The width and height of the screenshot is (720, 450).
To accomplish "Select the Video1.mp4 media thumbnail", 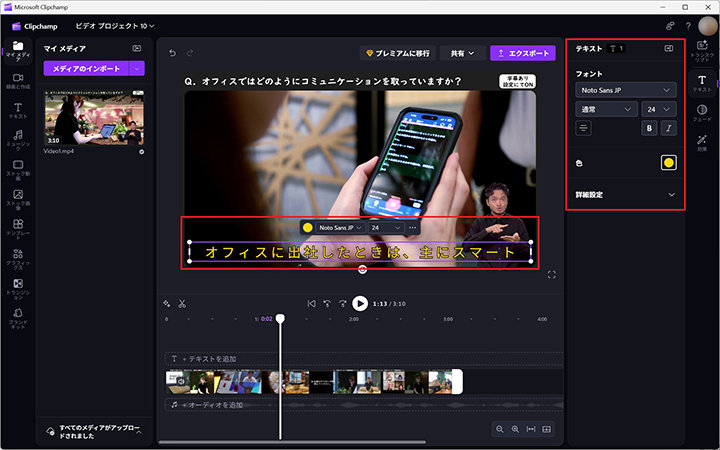I will pos(94,118).
